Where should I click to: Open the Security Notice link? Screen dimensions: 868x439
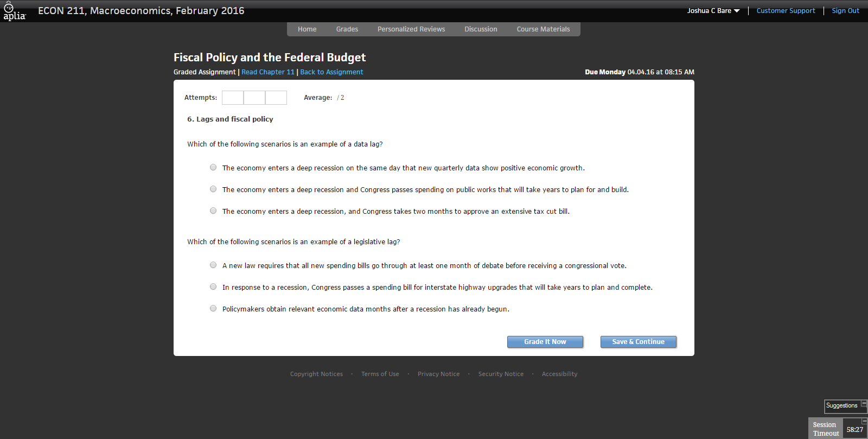tap(501, 374)
